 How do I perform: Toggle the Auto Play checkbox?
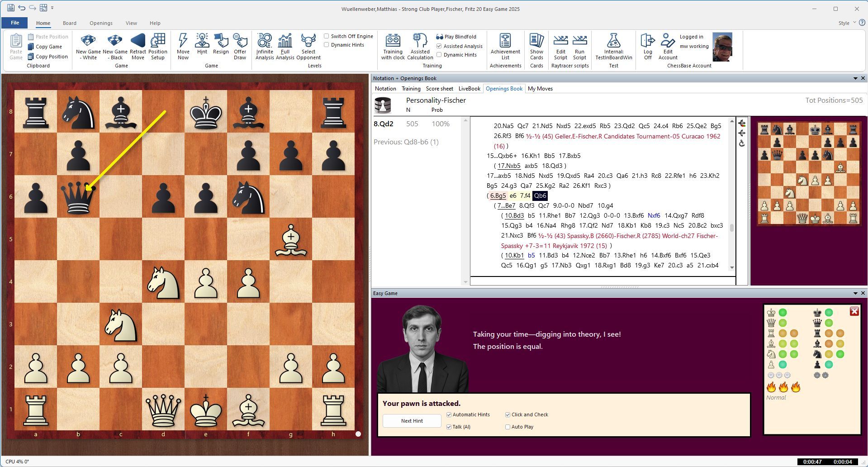point(508,427)
